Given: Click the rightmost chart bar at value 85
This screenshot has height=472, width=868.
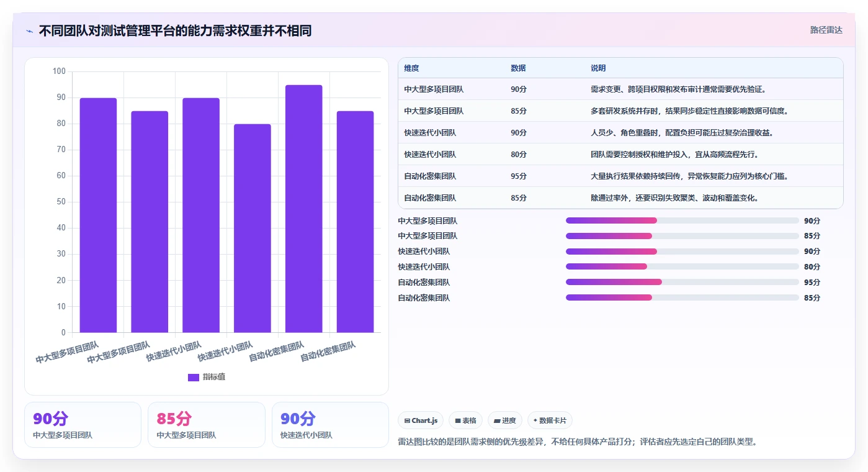Looking at the screenshot, I should (356, 222).
